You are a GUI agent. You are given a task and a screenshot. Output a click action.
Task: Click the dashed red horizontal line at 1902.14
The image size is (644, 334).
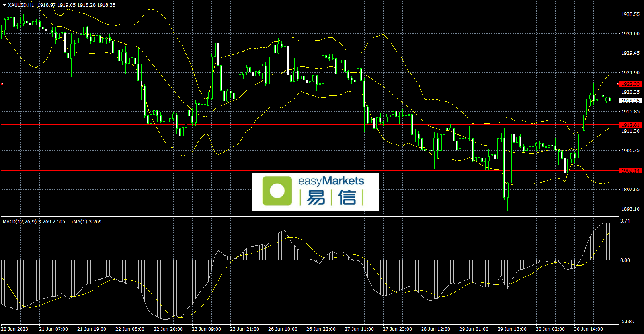click(x=309, y=170)
